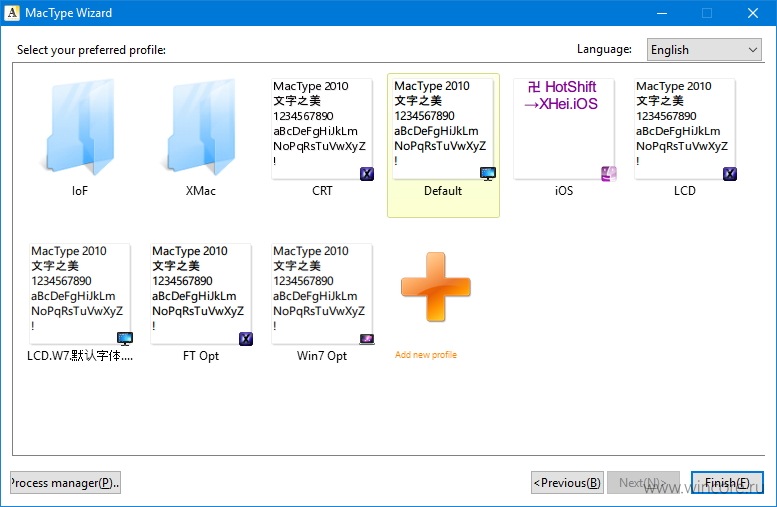This screenshot has height=507, width=777.
Task: Click the monitor badge on the Default profile
Action: coord(488,174)
